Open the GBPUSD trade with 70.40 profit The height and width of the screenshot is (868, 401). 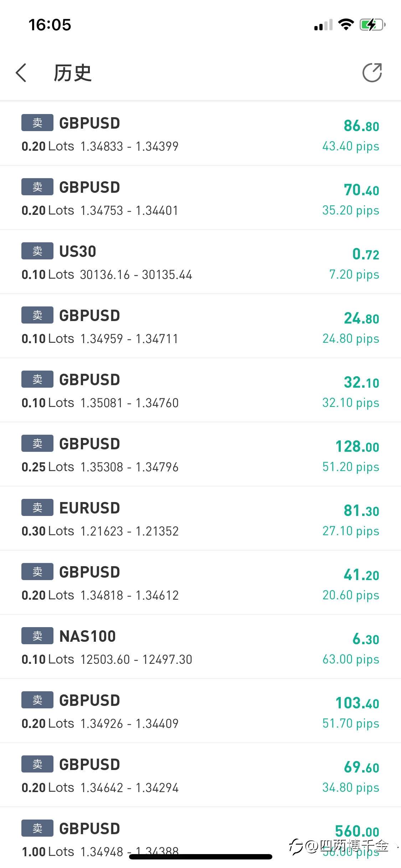point(200,198)
